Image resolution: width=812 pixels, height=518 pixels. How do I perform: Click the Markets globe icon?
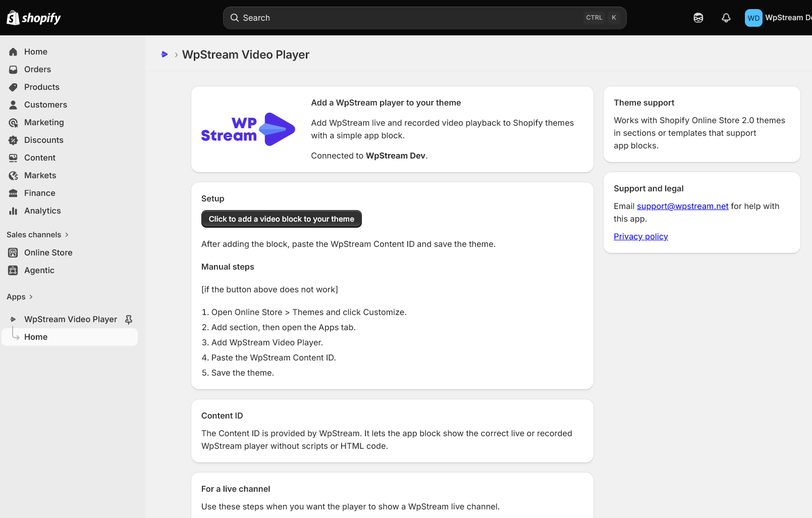coord(13,175)
